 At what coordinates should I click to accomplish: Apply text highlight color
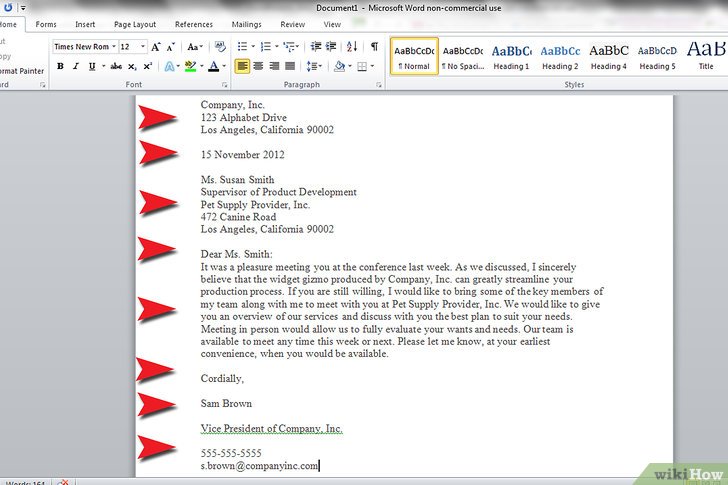tap(190, 66)
